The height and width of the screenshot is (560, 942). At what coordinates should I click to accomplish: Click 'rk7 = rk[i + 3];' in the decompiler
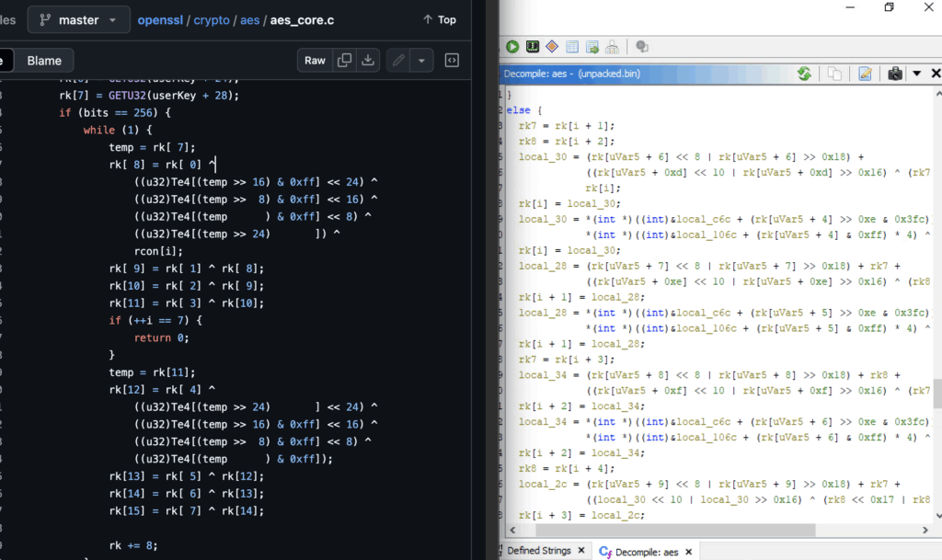[x=567, y=359]
